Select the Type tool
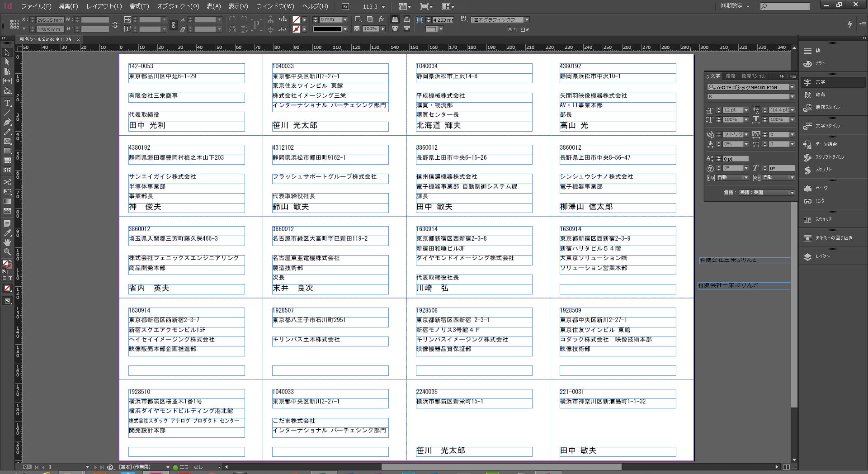This screenshot has height=474, width=868. coord(7,103)
